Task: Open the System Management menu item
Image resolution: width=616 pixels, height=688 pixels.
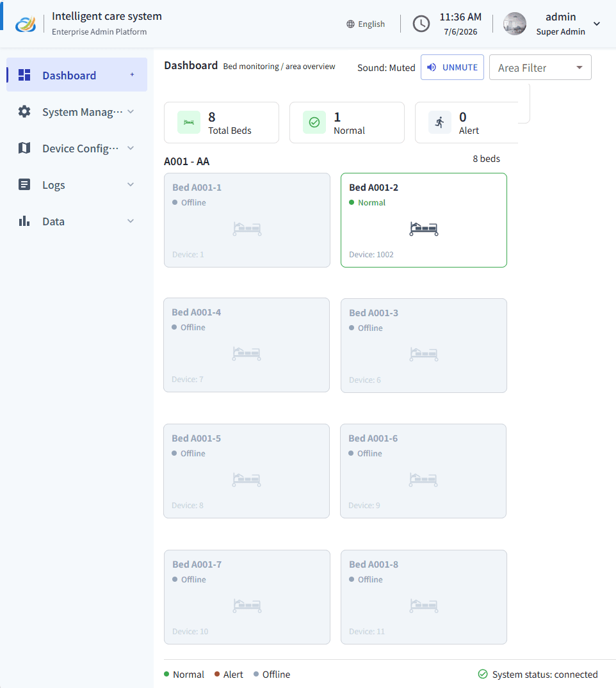Action: (x=77, y=111)
